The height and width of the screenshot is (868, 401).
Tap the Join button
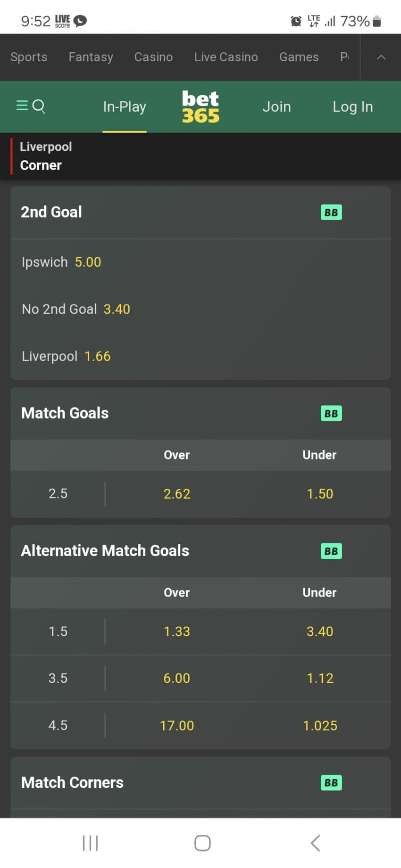[x=276, y=107]
